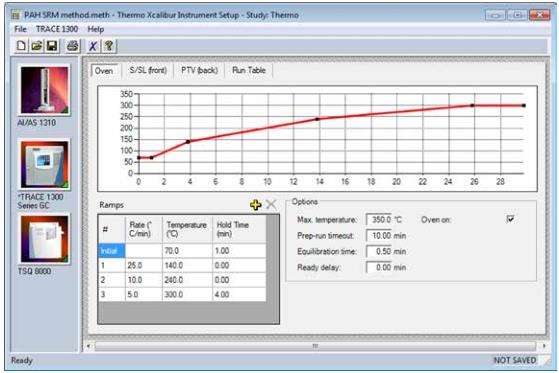Print the method with printer icon
Image resolution: width=559 pixels, height=373 pixels.
(73, 46)
